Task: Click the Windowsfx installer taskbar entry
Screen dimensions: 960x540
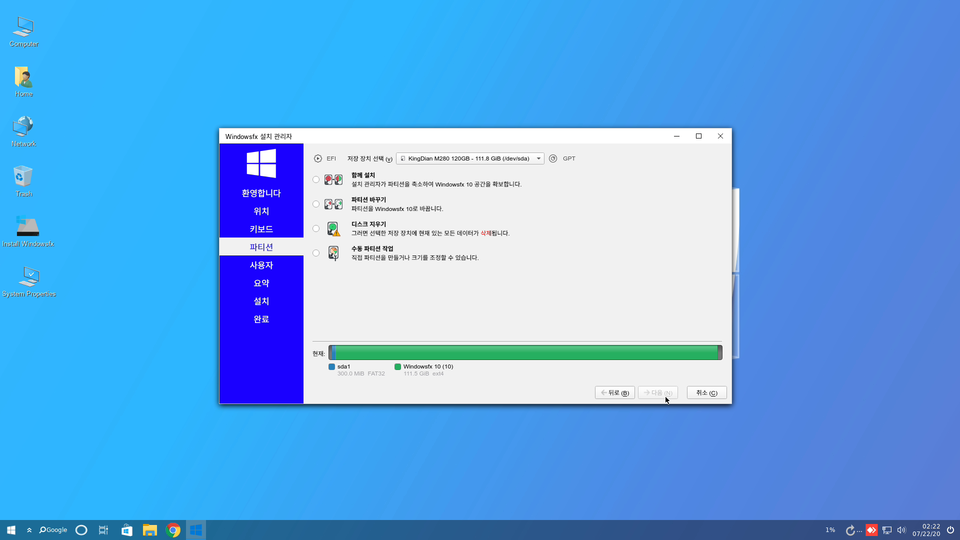Action: point(196,530)
